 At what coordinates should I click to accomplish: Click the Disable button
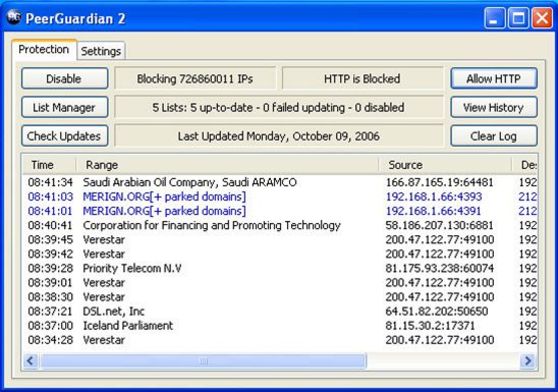click(x=64, y=79)
